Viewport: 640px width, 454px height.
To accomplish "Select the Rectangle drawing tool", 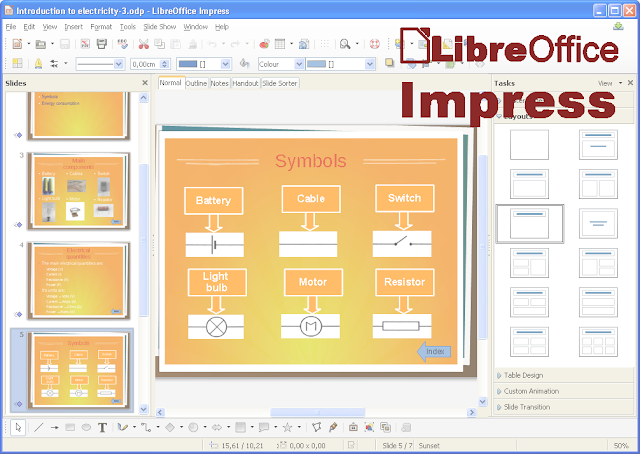I will click(70, 427).
